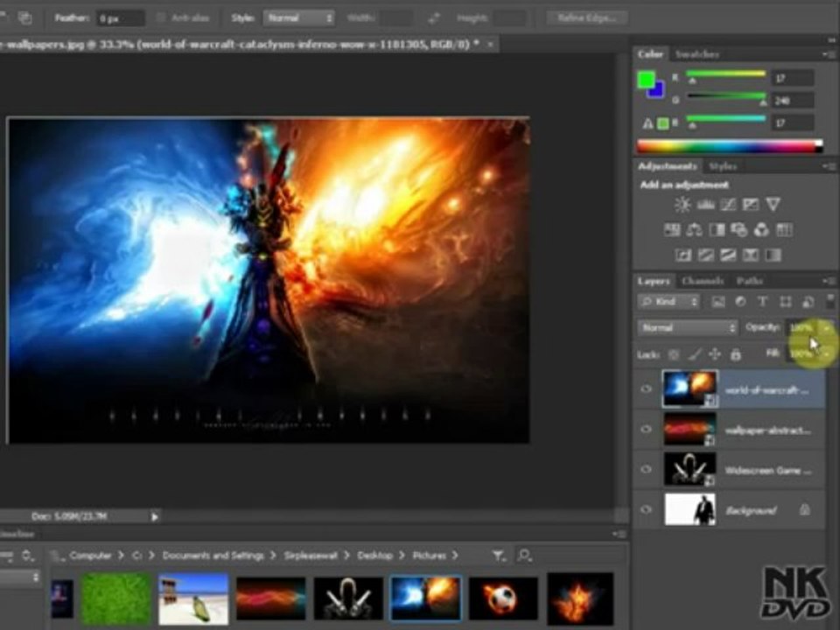Add a Hue/Saturation adjustment
Viewport: 840px width, 630px height.
(x=672, y=230)
